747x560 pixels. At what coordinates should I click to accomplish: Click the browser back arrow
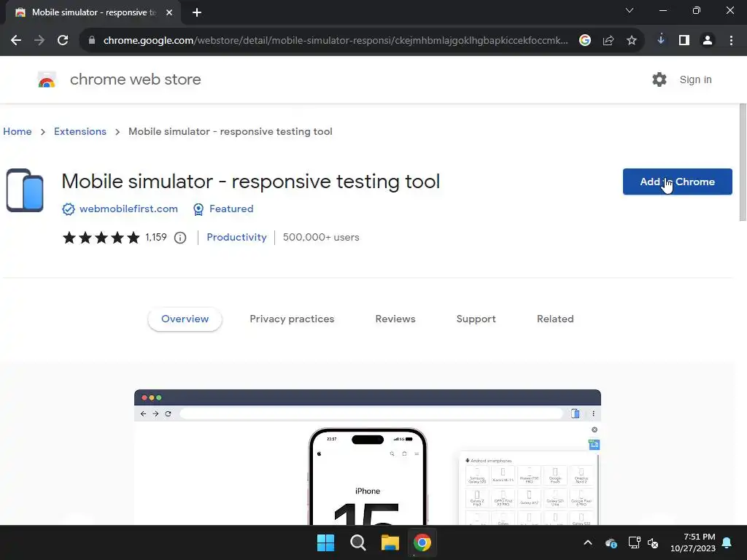click(x=16, y=41)
